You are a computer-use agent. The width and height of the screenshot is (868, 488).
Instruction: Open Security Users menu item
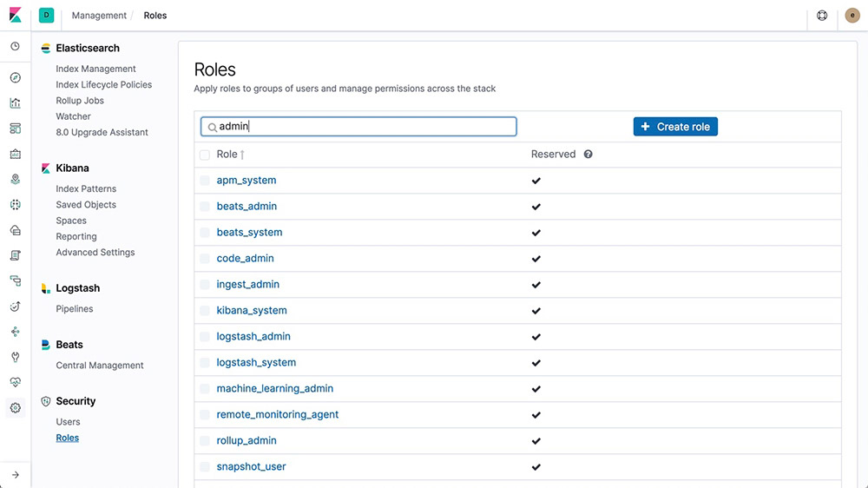68,422
